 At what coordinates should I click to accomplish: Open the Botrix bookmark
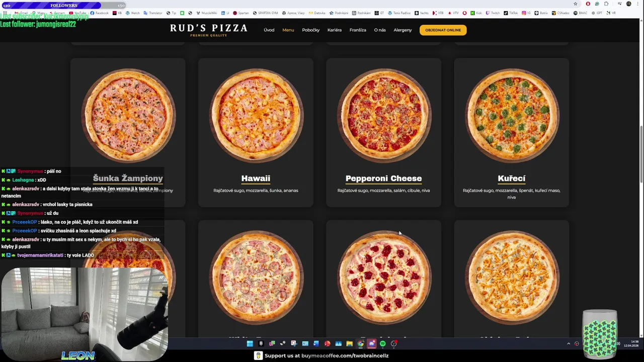[541, 13]
